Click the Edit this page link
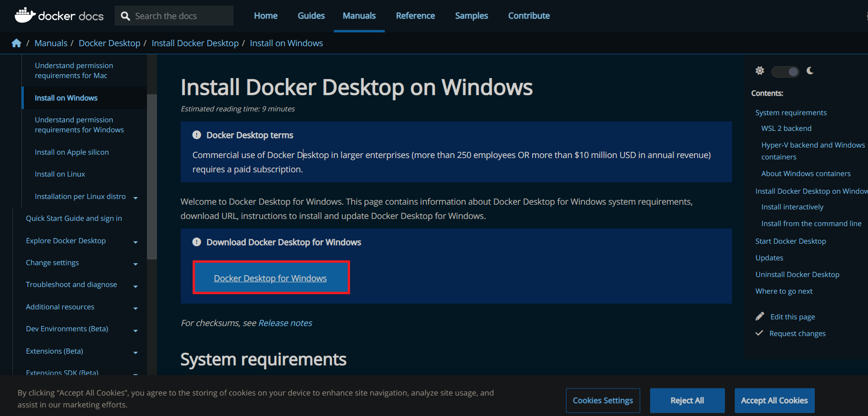 pyautogui.click(x=792, y=317)
